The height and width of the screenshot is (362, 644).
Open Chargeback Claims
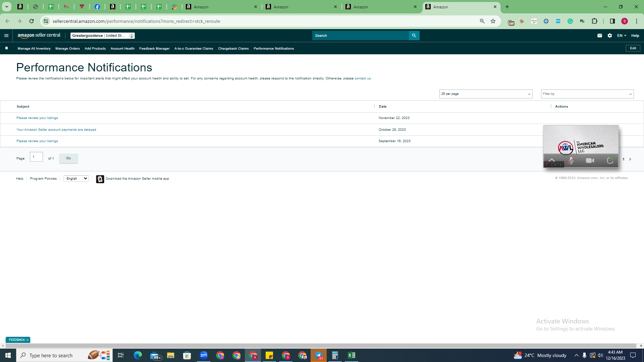233,49
